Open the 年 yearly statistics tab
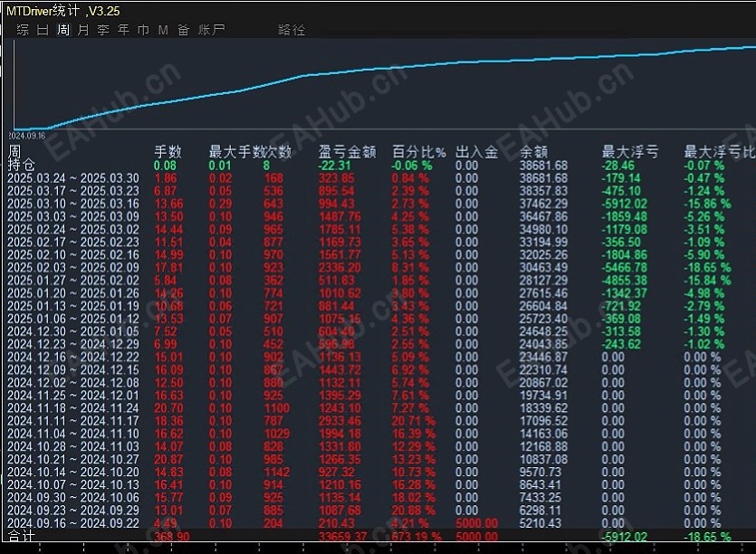The image size is (756, 554). (123, 30)
